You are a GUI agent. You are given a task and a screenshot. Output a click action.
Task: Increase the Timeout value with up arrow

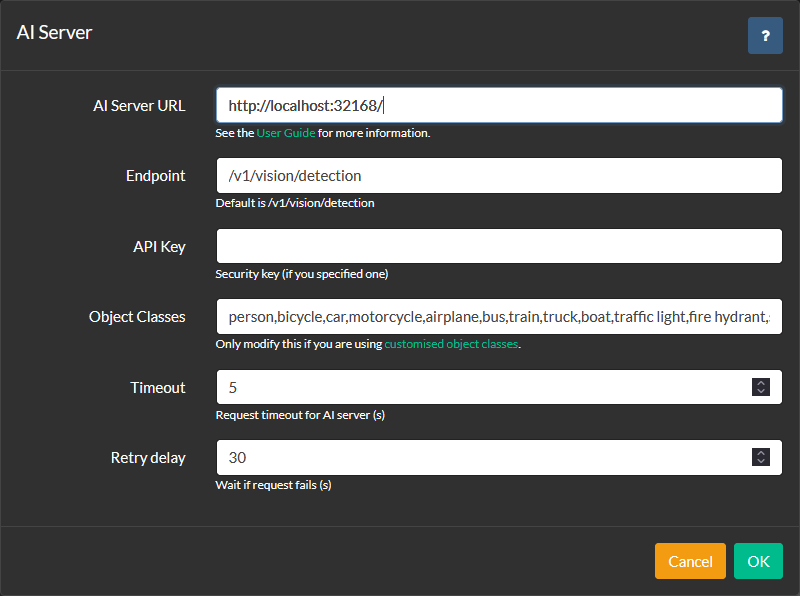point(761,383)
